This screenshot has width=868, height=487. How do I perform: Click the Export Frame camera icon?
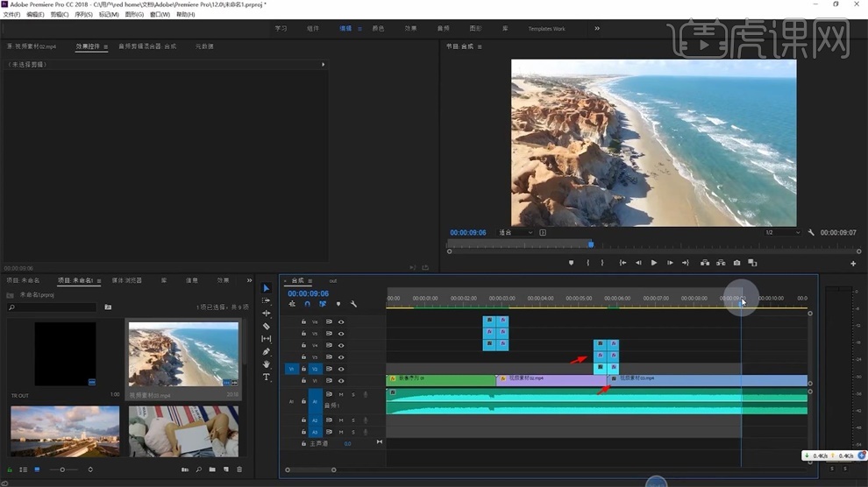tap(736, 263)
